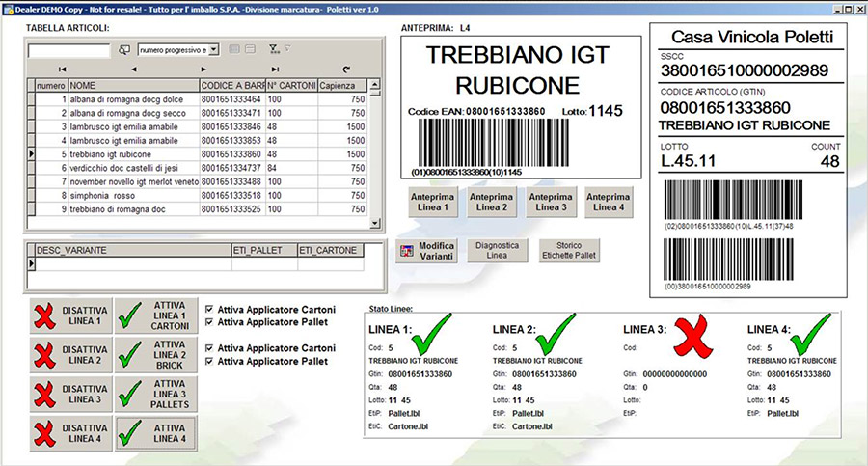
Task: Click the preview label EAN barcode image
Action: [x=493, y=143]
